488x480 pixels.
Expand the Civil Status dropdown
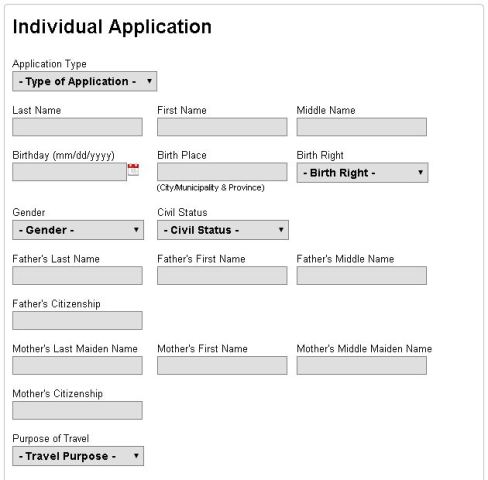(223, 230)
